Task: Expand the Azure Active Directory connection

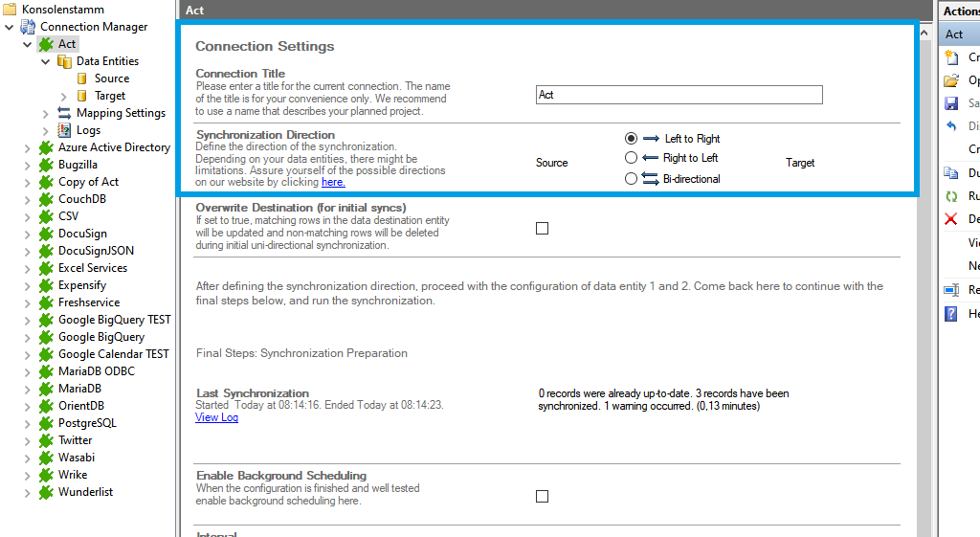Action: (28, 147)
